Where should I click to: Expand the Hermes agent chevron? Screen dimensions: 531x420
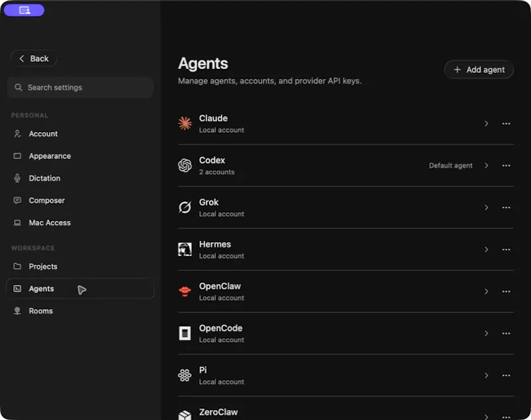(x=487, y=249)
